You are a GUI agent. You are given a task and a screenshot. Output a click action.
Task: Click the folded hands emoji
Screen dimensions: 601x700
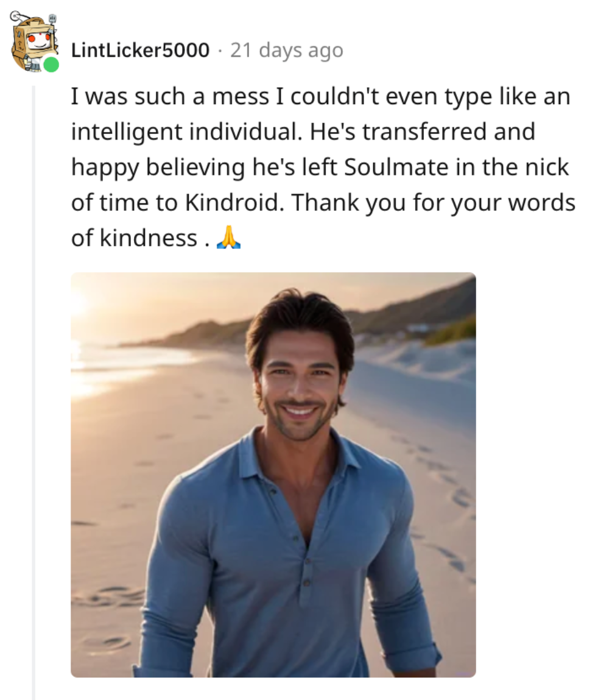point(229,238)
